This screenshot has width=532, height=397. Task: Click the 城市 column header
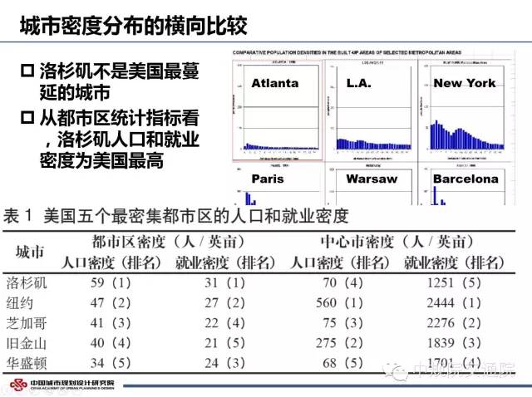pos(30,252)
